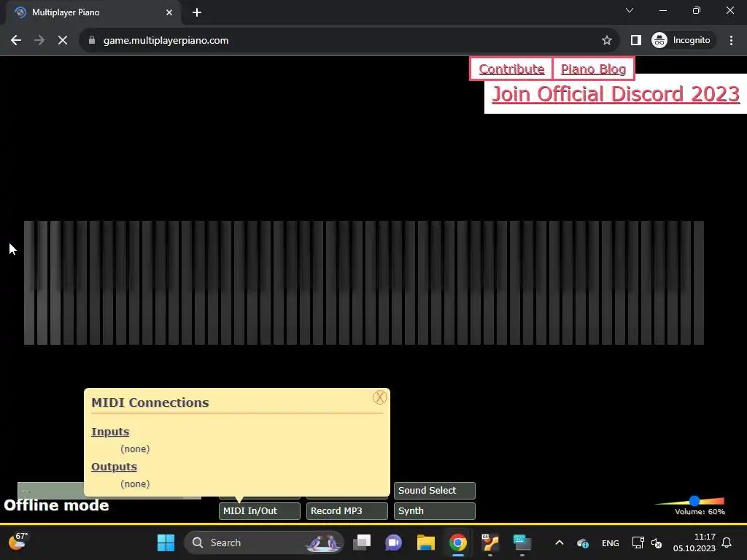Screen dimensions: 747x560
Task: Open the tab search dropdown chevron
Action: click(x=630, y=10)
